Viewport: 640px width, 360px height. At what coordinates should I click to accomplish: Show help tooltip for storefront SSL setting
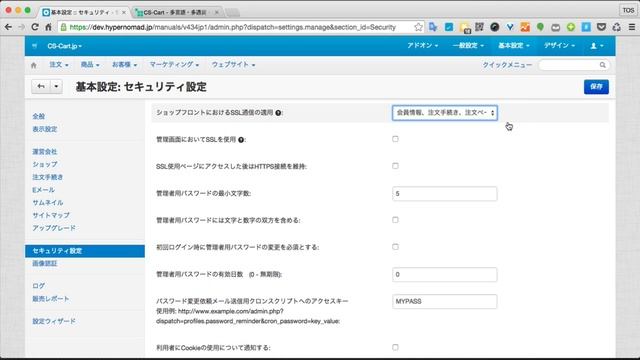pos(278,113)
